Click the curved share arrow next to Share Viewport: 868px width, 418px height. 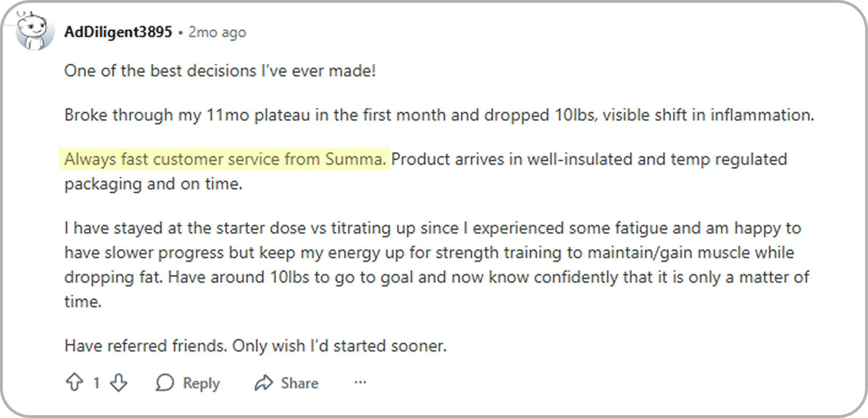264,382
